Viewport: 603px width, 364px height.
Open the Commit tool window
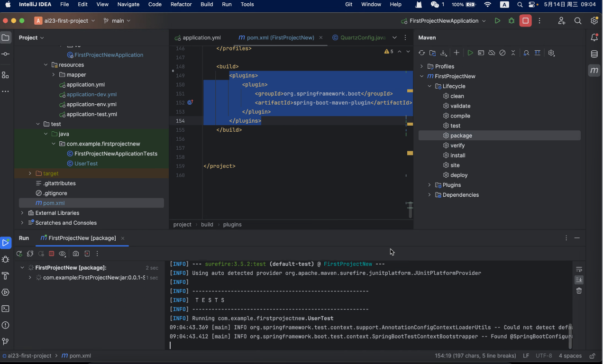pyautogui.click(x=6, y=55)
